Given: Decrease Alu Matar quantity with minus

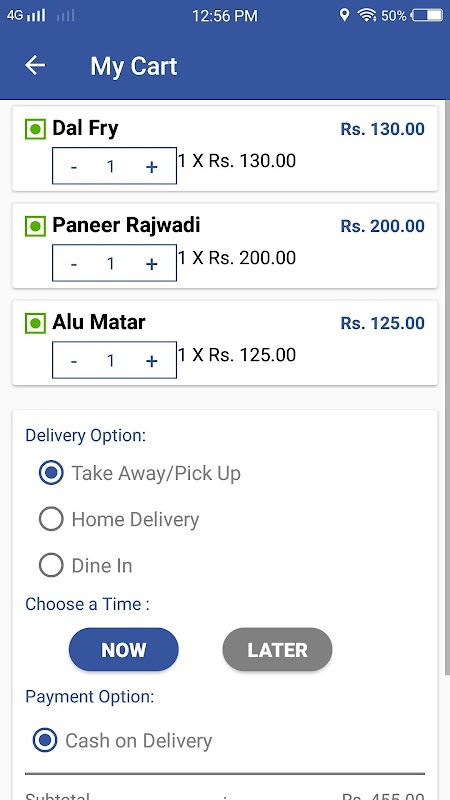Looking at the screenshot, I should click(74, 361).
